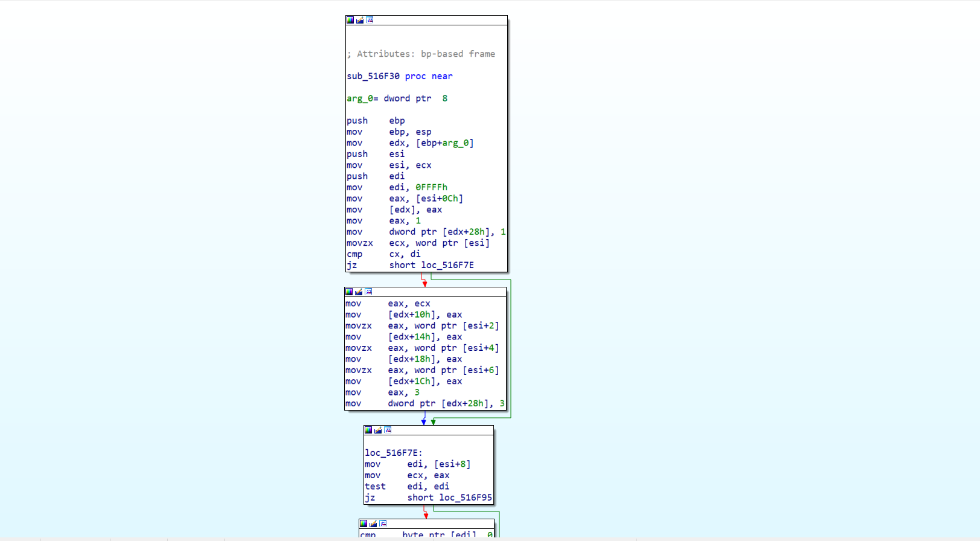
Task: Select the 'mov edi, [esi+8]' instruction
Action: pyautogui.click(x=418, y=464)
